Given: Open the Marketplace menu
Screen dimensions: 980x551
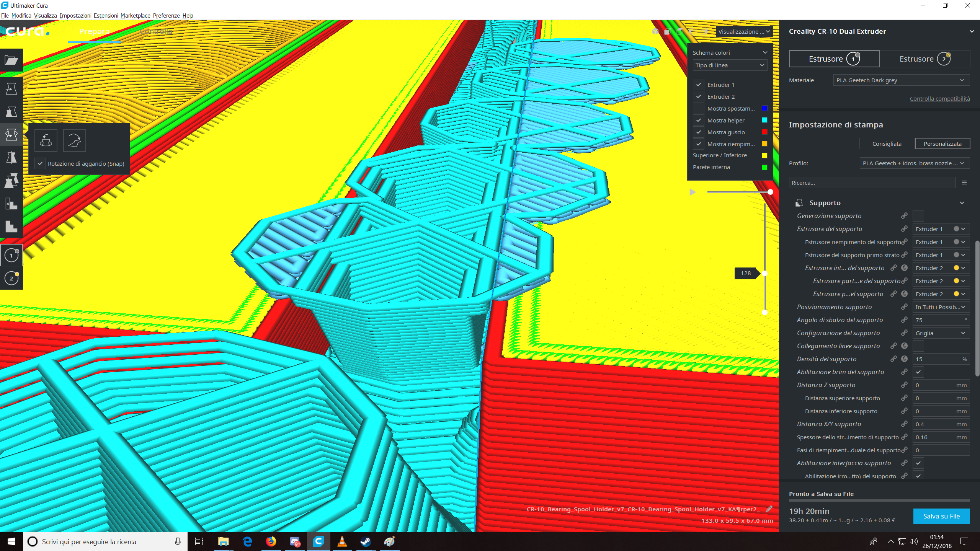Looking at the screenshot, I should [135, 15].
